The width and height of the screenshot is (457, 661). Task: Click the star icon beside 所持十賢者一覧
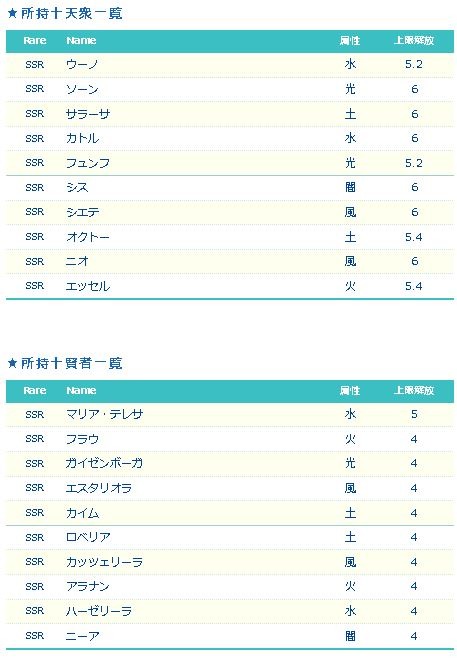click(12, 363)
